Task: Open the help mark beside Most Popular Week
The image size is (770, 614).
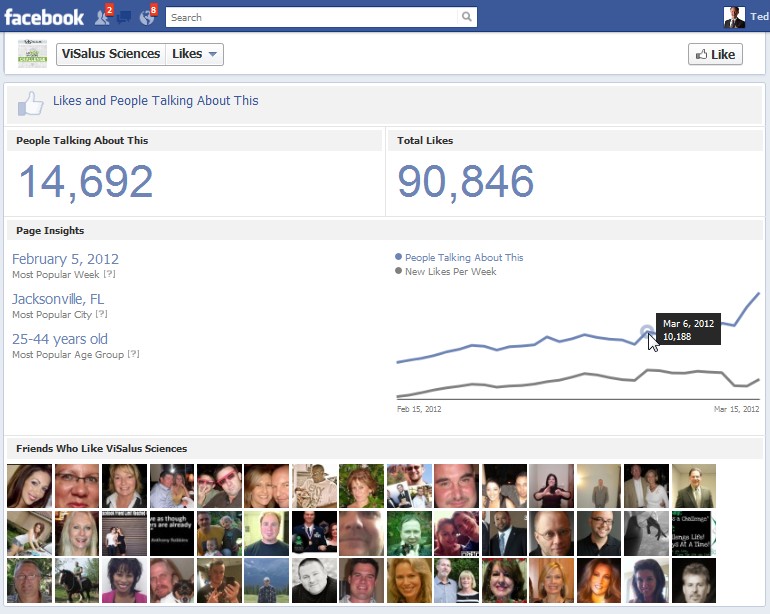Action: click(x=109, y=274)
